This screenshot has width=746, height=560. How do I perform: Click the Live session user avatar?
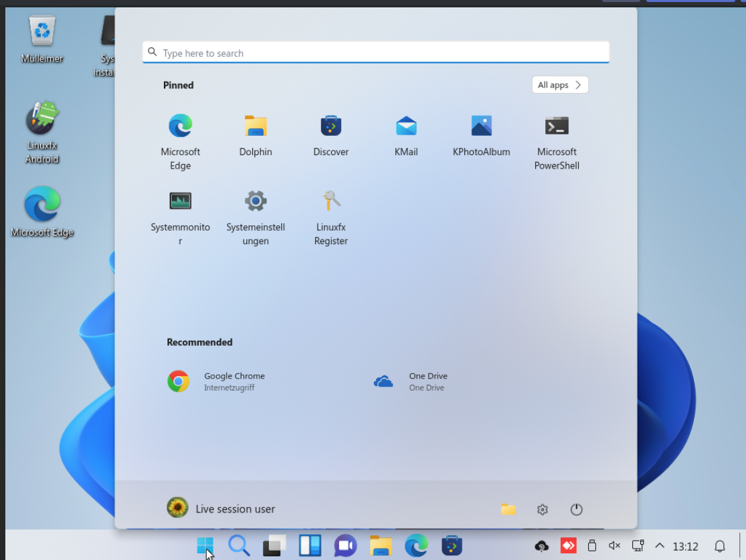click(177, 508)
